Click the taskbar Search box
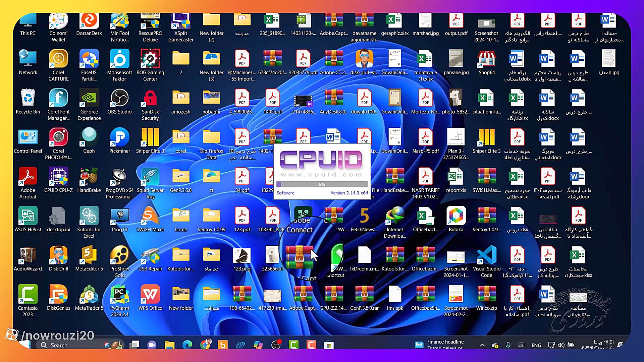 [80, 345]
